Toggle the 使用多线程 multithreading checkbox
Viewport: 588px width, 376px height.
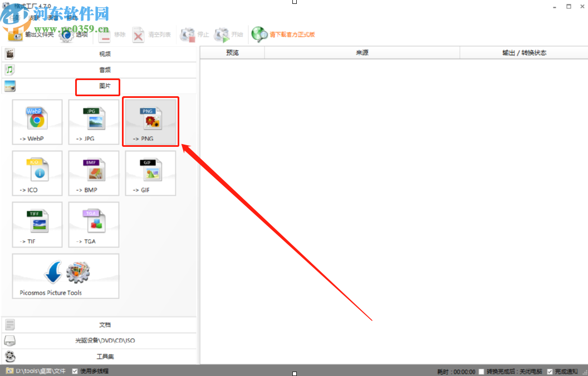click(75, 371)
